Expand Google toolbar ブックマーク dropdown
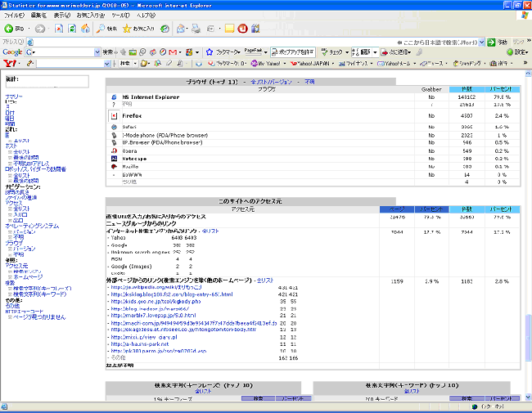This screenshot has height=413, width=532. click(x=240, y=52)
